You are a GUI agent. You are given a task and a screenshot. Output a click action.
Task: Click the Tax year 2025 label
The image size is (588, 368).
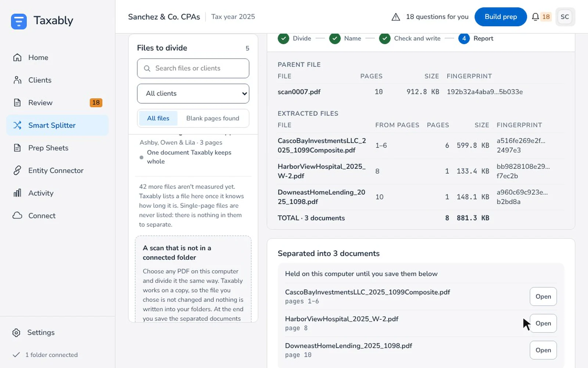click(233, 17)
